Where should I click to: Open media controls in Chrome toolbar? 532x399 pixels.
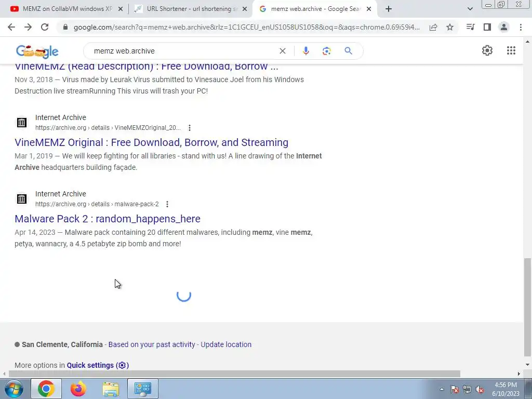coord(470,27)
